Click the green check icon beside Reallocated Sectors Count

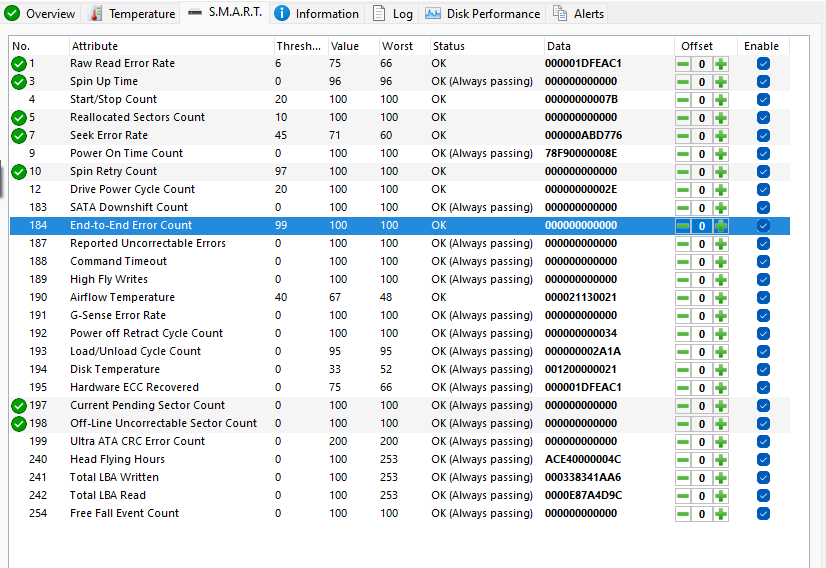click(19, 118)
